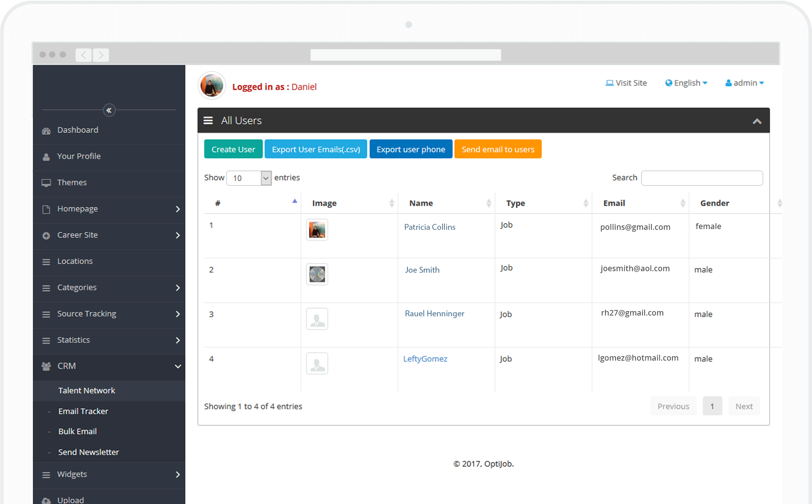Focus the Search input field
812x504 pixels.
click(x=702, y=178)
